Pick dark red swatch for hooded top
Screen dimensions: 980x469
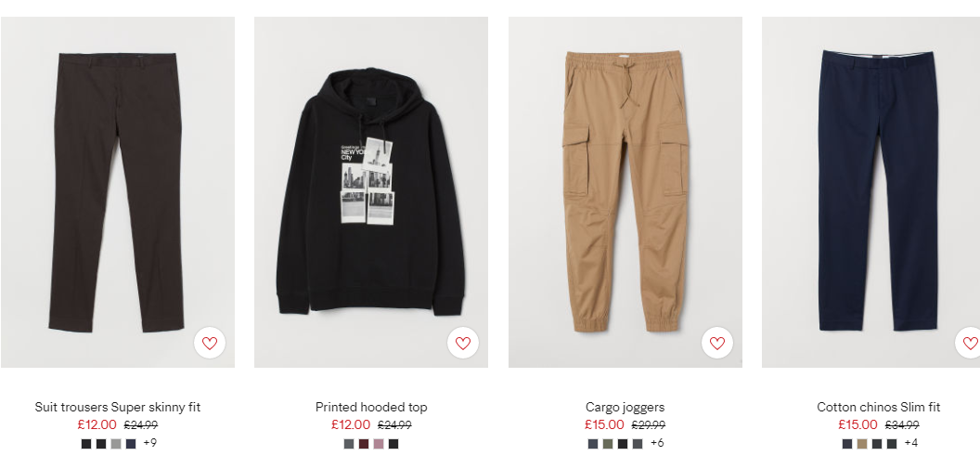coord(364,444)
